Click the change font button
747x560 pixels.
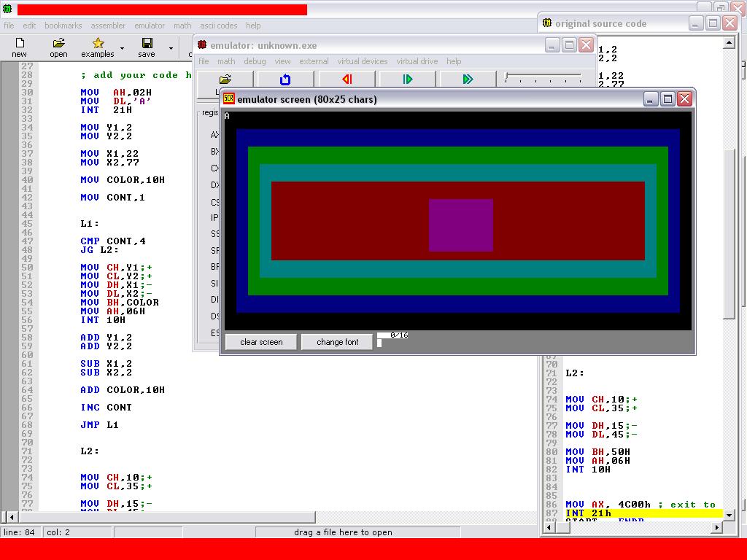coord(337,342)
